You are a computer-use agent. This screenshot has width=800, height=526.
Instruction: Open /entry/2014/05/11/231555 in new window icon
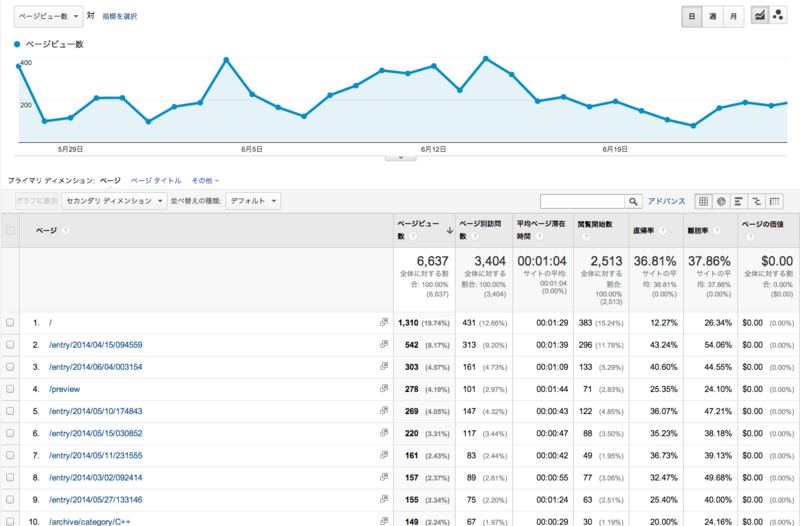[384, 455]
